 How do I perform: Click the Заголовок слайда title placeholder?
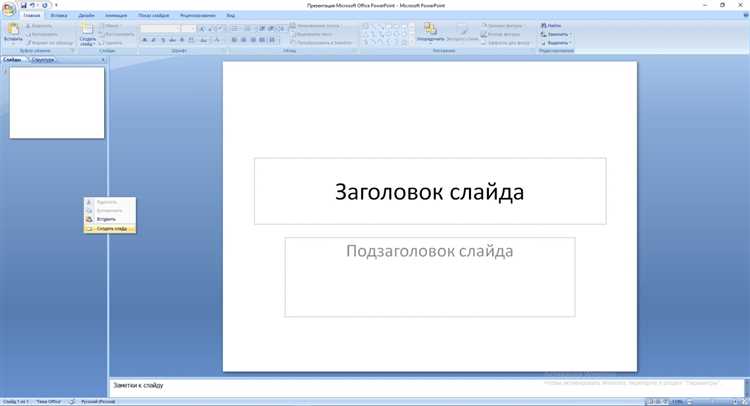coord(430,191)
